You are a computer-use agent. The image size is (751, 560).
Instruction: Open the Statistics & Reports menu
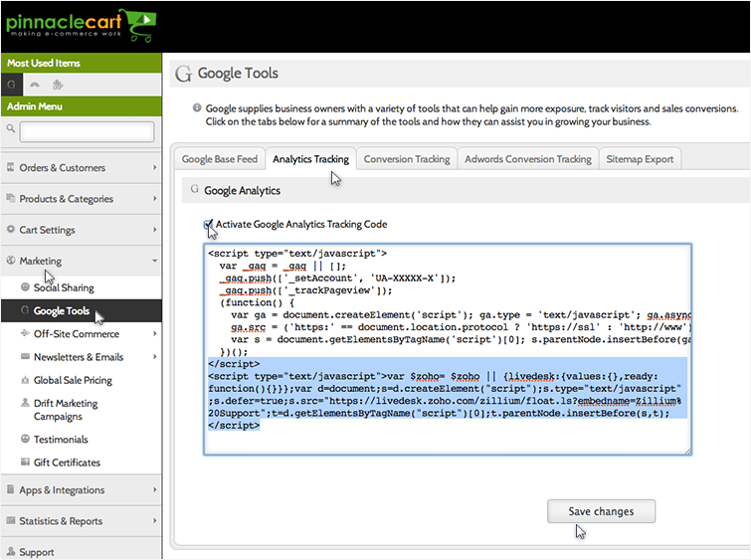click(x=81, y=521)
